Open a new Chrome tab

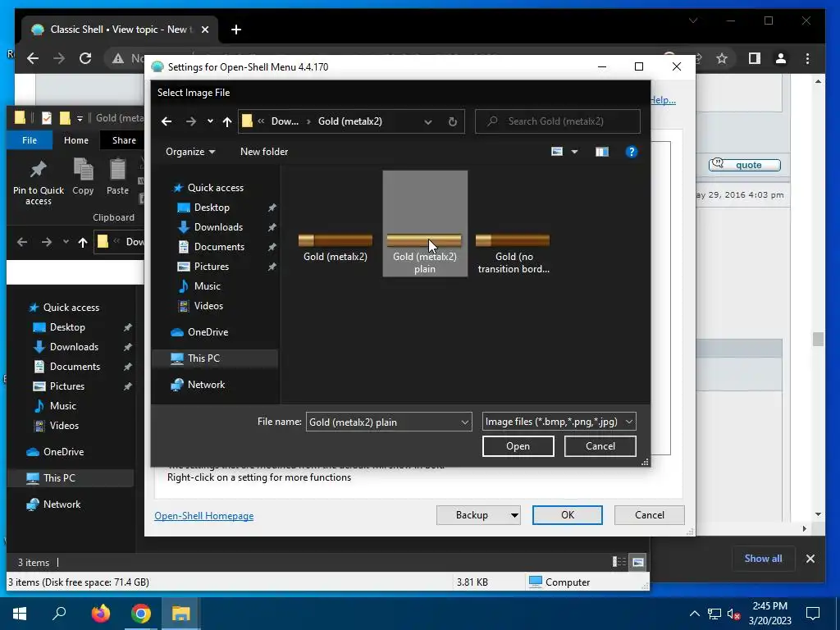[x=236, y=30]
